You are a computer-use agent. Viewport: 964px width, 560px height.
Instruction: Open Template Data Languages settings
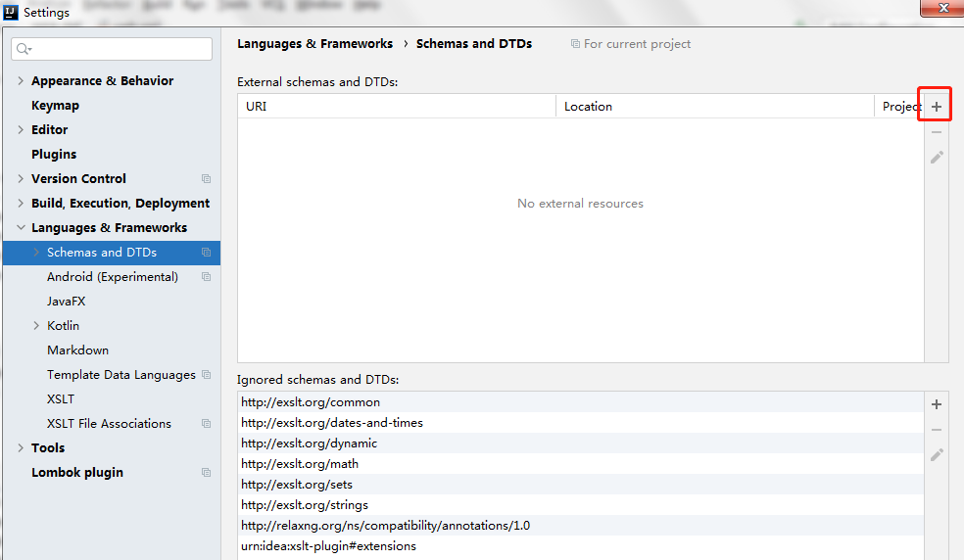click(x=121, y=375)
